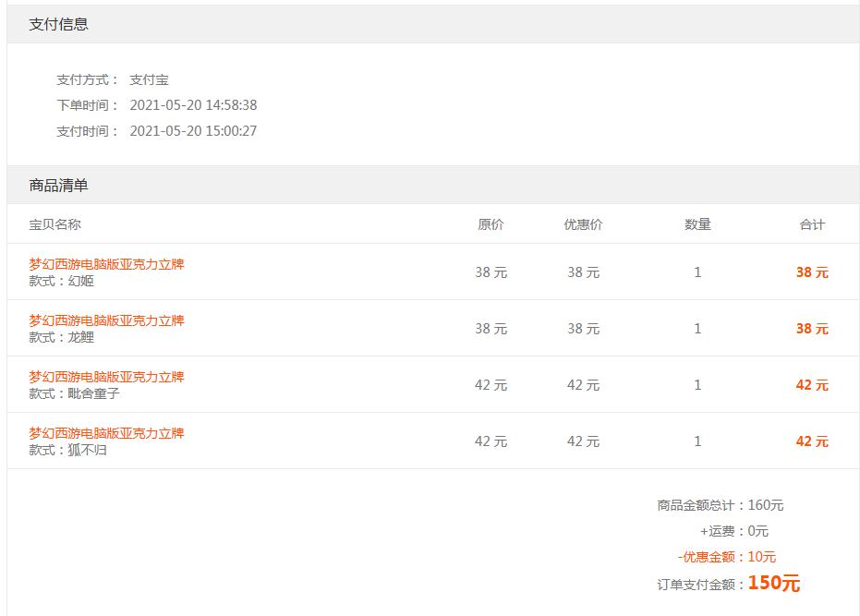Click quantity 1 in 幻姬 row
This screenshot has width=860, height=616.
(x=697, y=272)
